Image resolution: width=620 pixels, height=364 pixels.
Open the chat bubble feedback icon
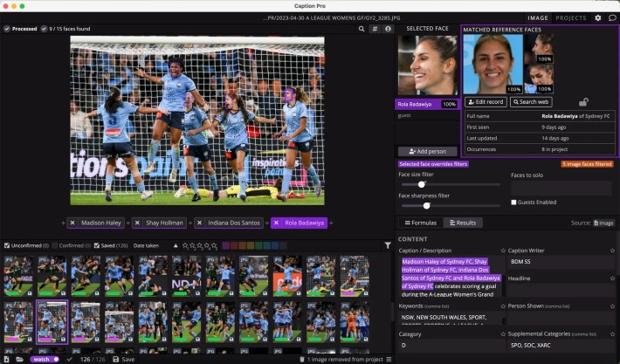tap(612, 17)
